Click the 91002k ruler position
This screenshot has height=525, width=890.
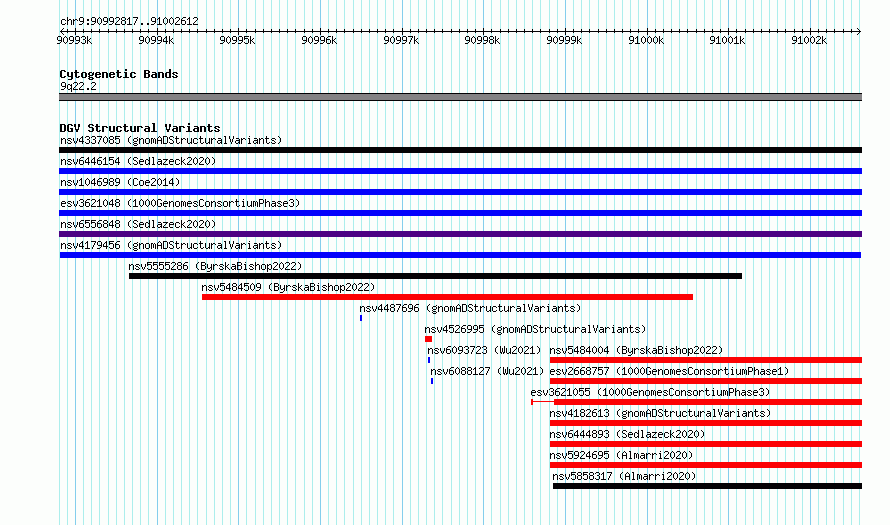point(809,40)
